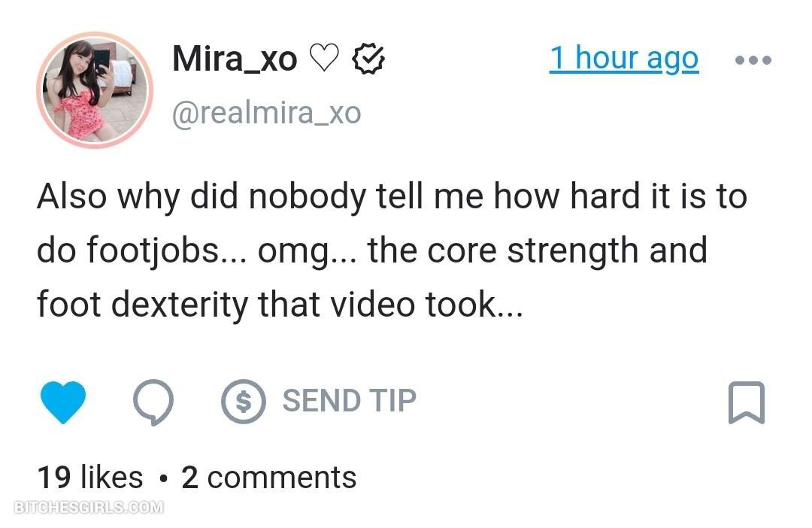Viewport: 812px width, 528px height.
Task: Bookmark this post
Action: pyautogui.click(x=746, y=402)
